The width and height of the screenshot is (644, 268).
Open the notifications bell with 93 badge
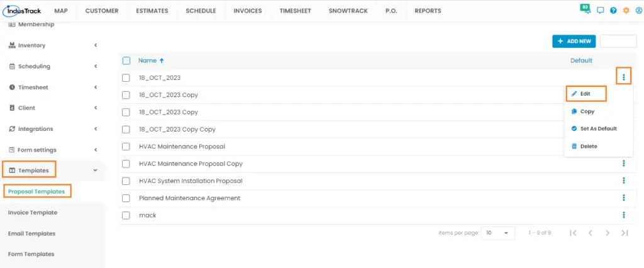(x=587, y=9)
